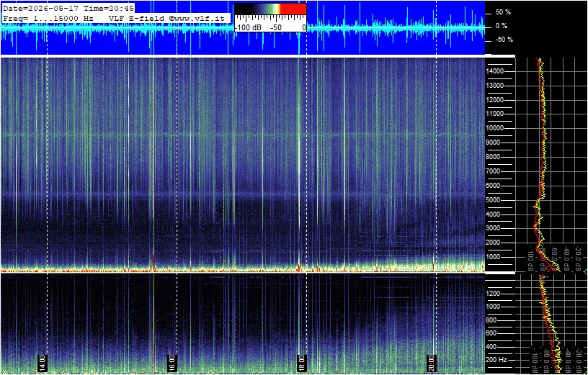Click the '-50' color legend label

[277, 28]
